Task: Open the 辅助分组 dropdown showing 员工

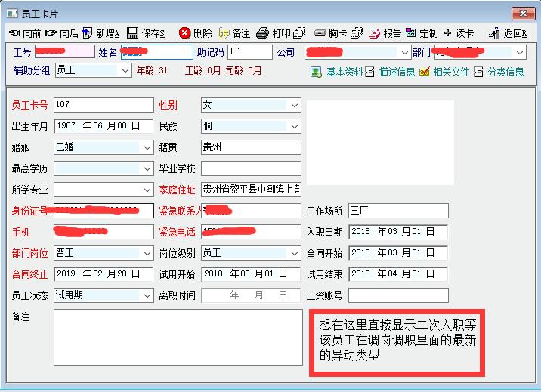Action: click(x=125, y=70)
